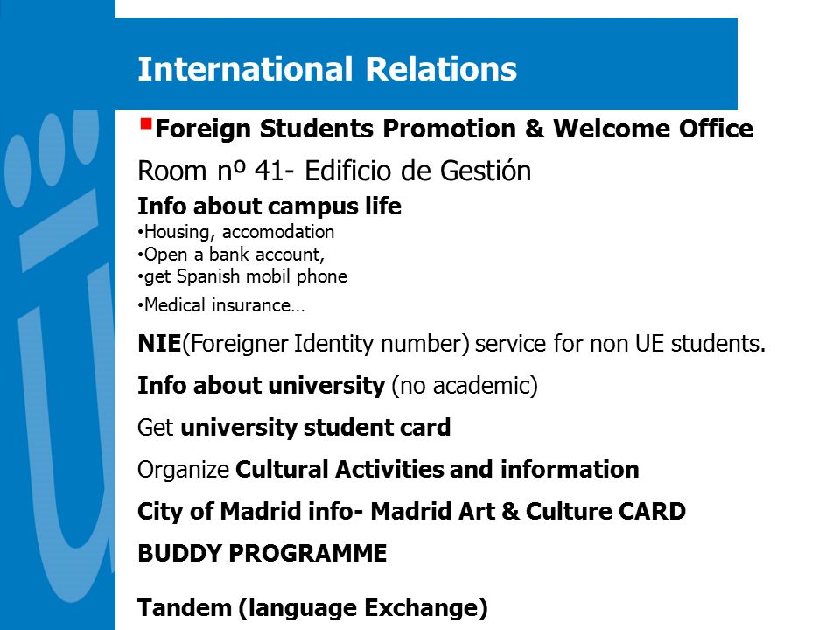
Task: Click the university student card text
Action: (x=316, y=428)
